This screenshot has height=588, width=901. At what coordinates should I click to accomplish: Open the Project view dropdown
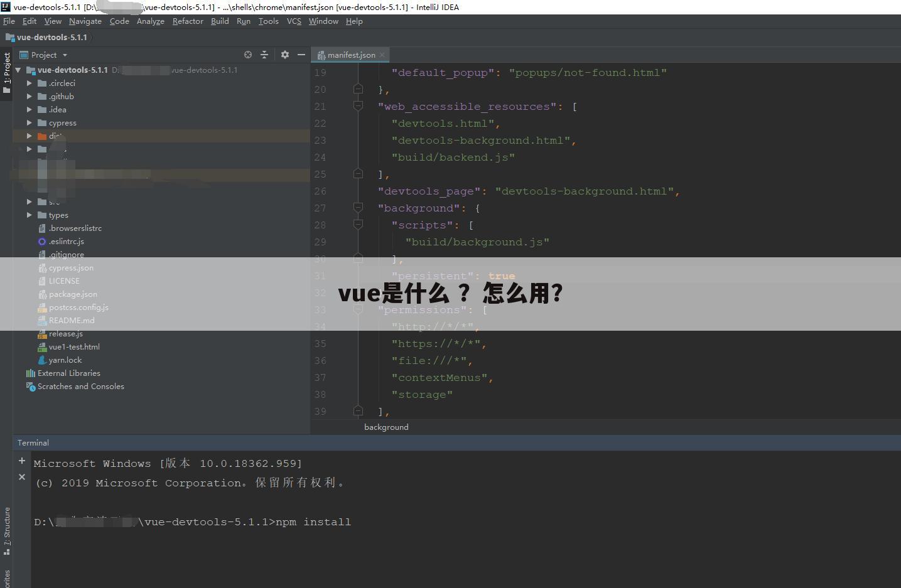(44, 55)
